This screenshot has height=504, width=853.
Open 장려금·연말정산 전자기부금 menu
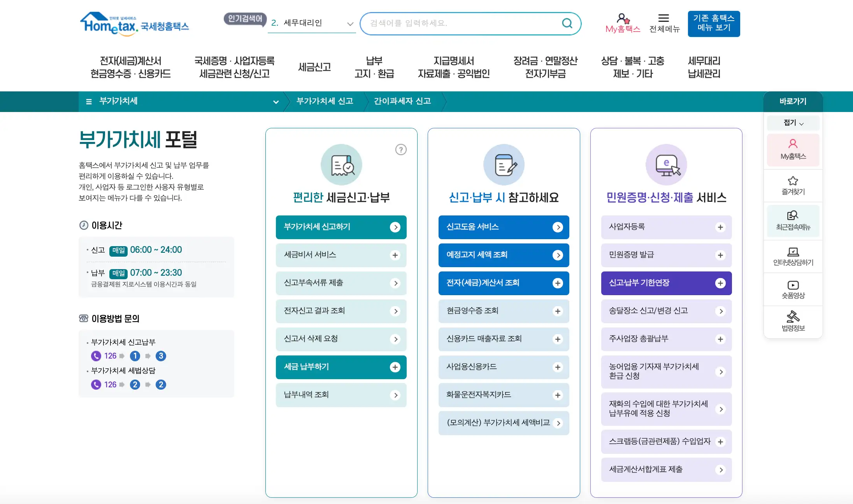tap(545, 67)
